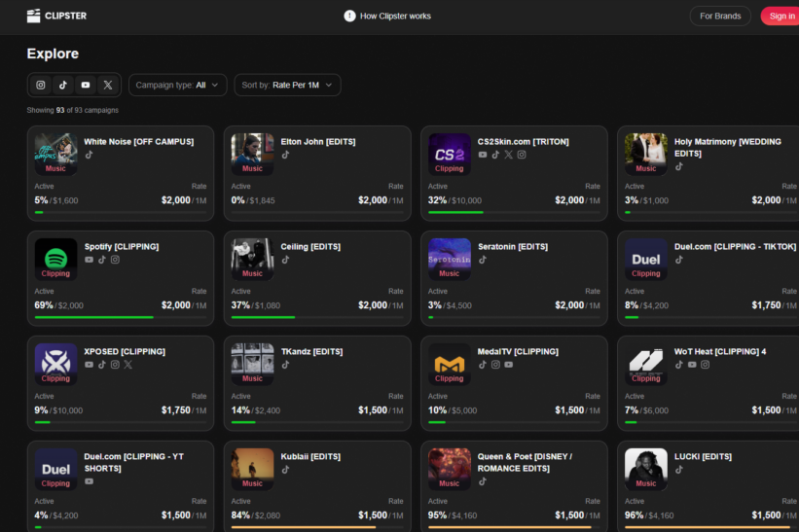This screenshot has height=532, width=799.
Task: Click TikTok icon on LUCKI [EDITS] card
Action: pos(679,470)
